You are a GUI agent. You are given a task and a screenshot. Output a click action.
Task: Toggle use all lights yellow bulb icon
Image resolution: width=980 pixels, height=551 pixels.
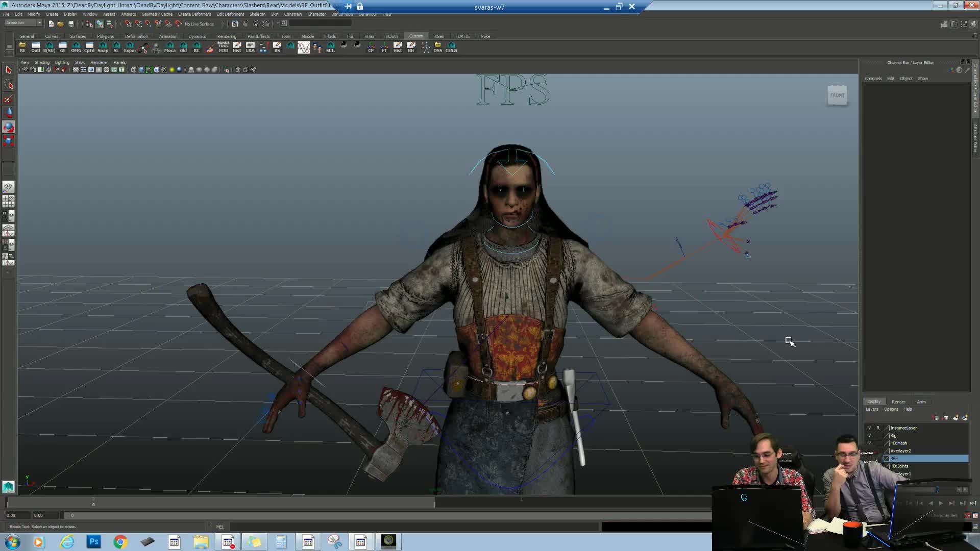tap(171, 70)
